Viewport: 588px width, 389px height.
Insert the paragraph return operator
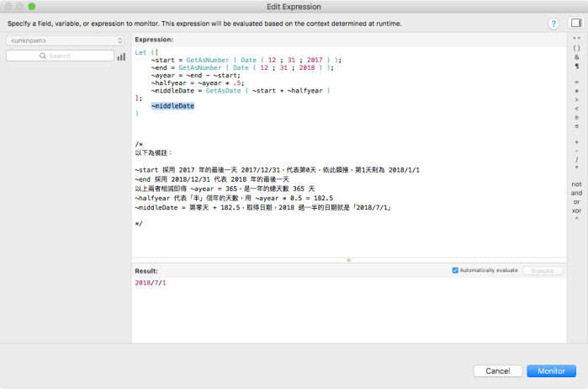(x=576, y=66)
